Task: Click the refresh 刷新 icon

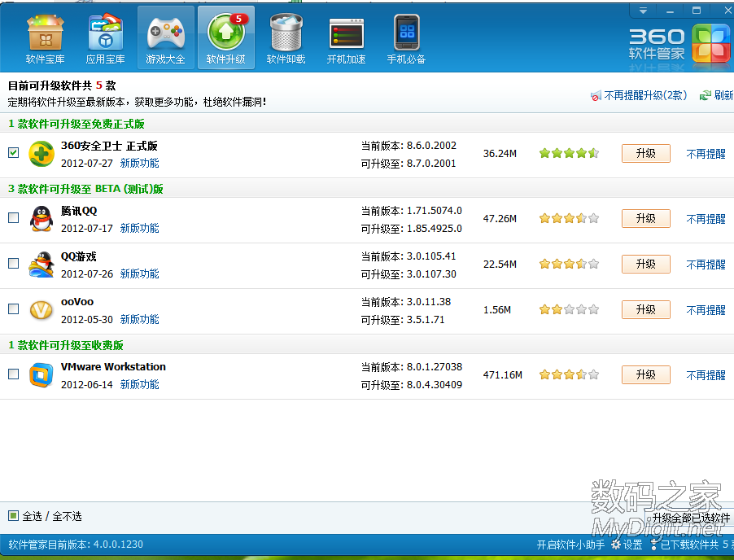Action: tap(705, 95)
